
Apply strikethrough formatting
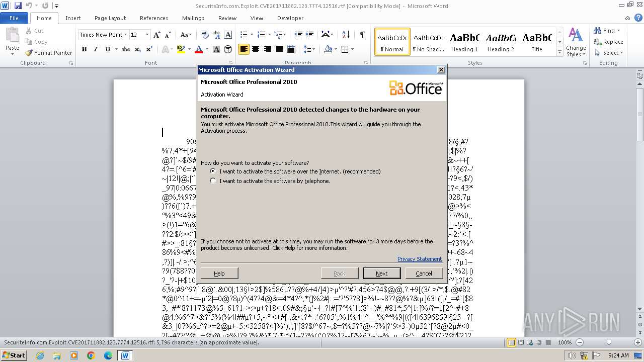(x=126, y=49)
